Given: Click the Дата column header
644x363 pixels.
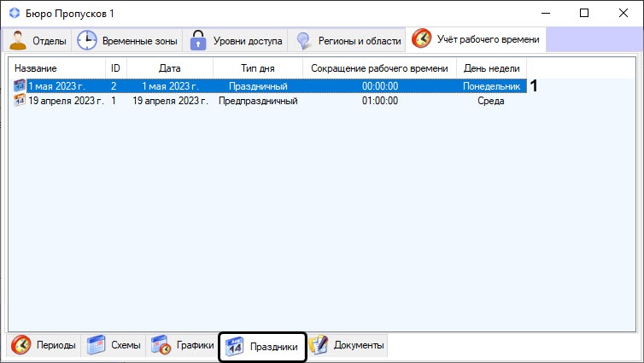Looking at the screenshot, I should pos(169,67).
